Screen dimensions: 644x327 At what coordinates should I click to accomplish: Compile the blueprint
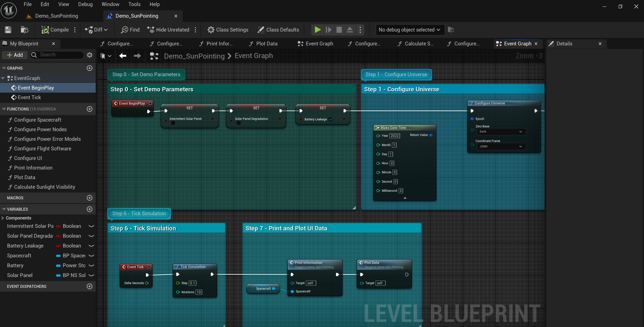tap(55, 30)
